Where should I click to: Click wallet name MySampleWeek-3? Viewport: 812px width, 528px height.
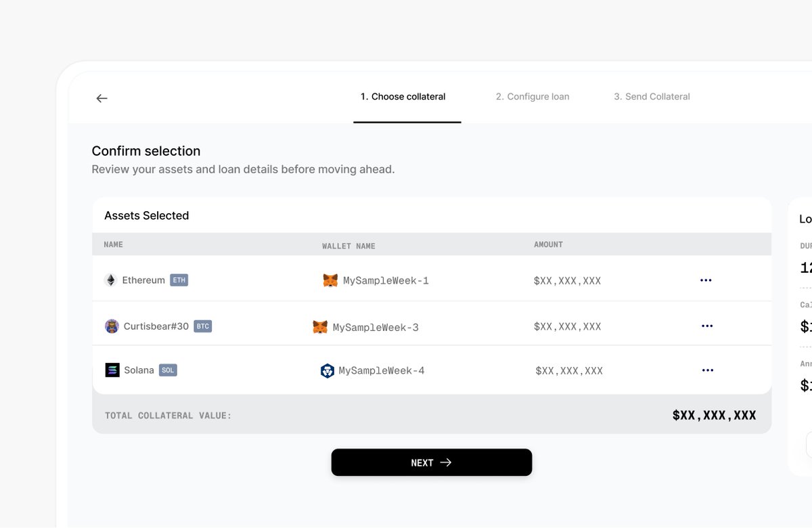[376, 328]
